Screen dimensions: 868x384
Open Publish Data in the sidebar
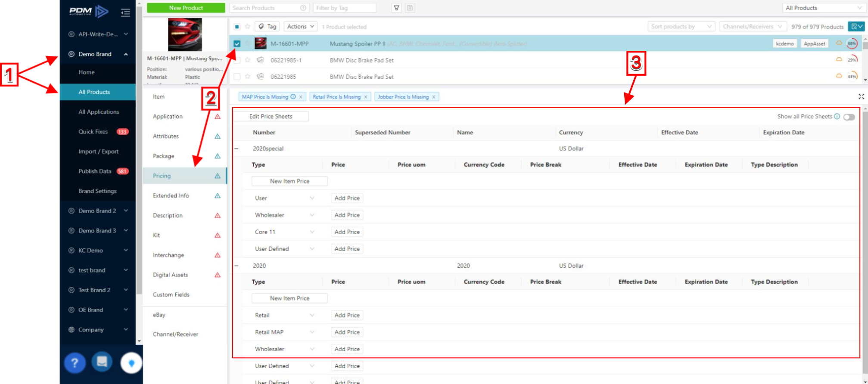pyautogui.click(x=95, y=171)
